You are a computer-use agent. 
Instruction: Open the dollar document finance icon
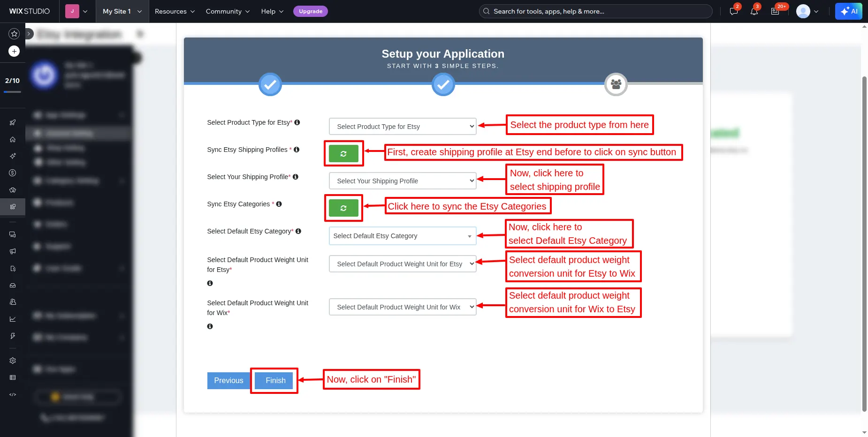coord(13,268)
